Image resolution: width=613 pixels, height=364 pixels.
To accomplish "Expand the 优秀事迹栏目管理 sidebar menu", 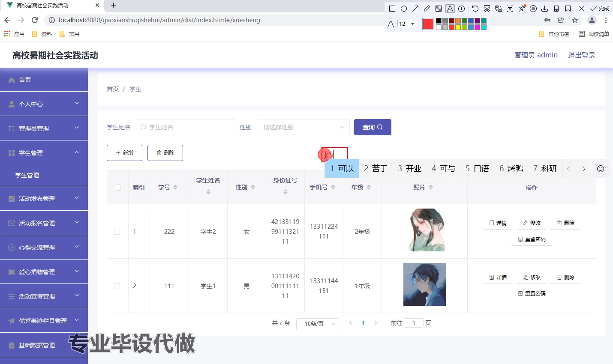I will pos(44,321).
